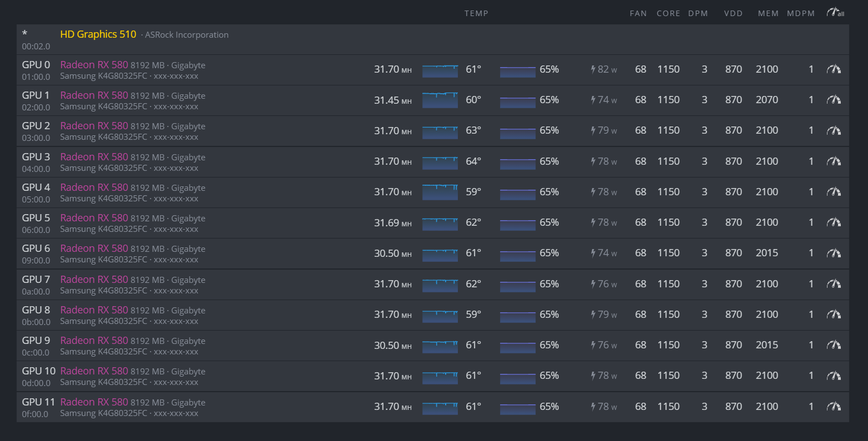Viewport: 868px width, 441px height.
Task: Click bus address 0f:00.0
Action: [x=35, y=414]
